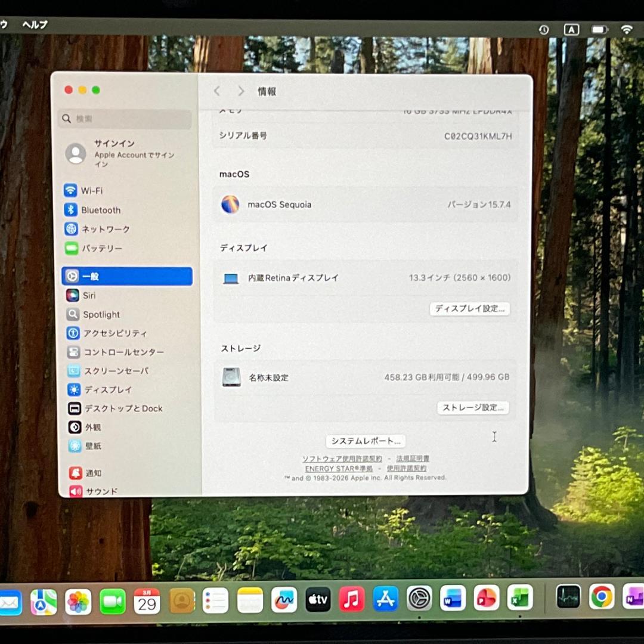
Task: Open the ヘルプ menu
Action: point(34,25)
